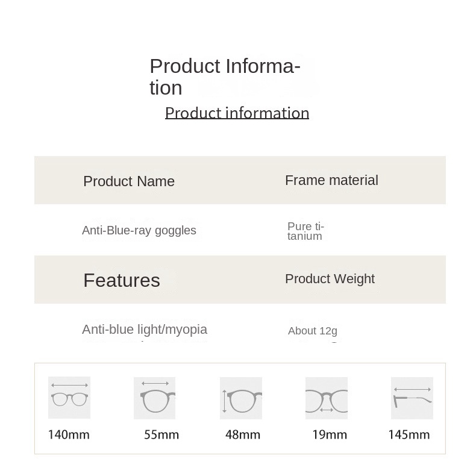The width and height of the screenshot is (476, 476).
Task: Click the Features row header
Action: pos(122,280)
